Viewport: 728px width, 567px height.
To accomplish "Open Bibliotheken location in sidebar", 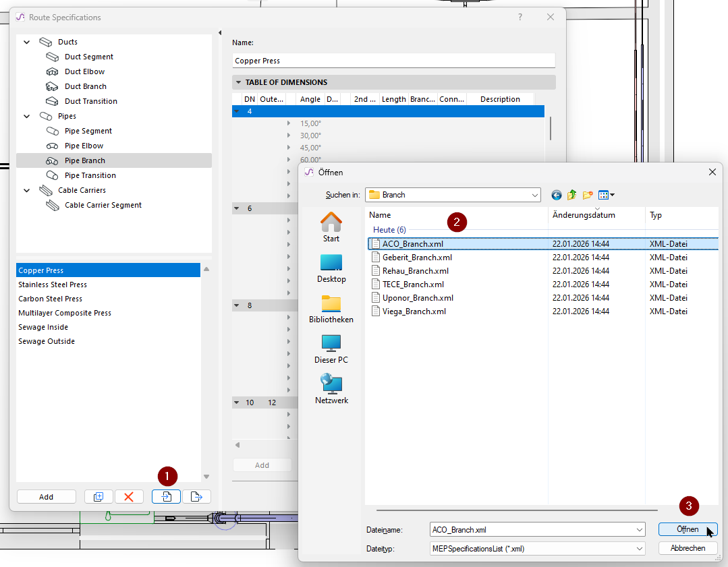I will point(331,309).
